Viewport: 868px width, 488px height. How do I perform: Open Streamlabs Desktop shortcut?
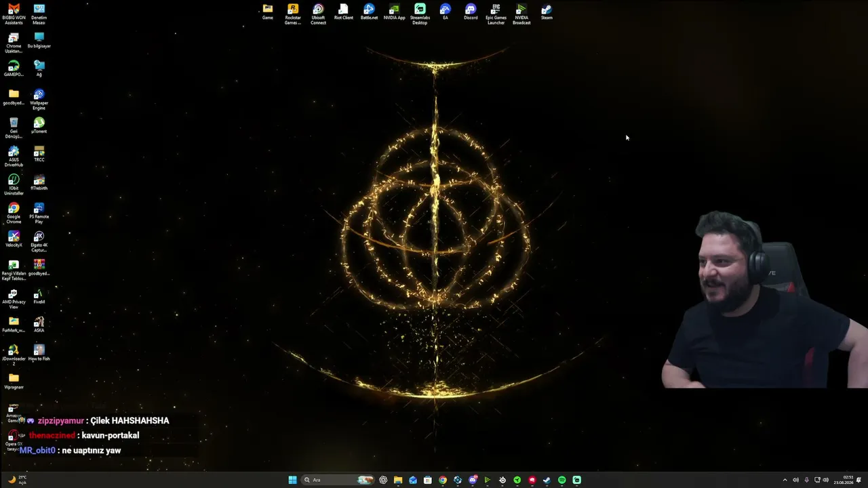(x=420, y=14)
